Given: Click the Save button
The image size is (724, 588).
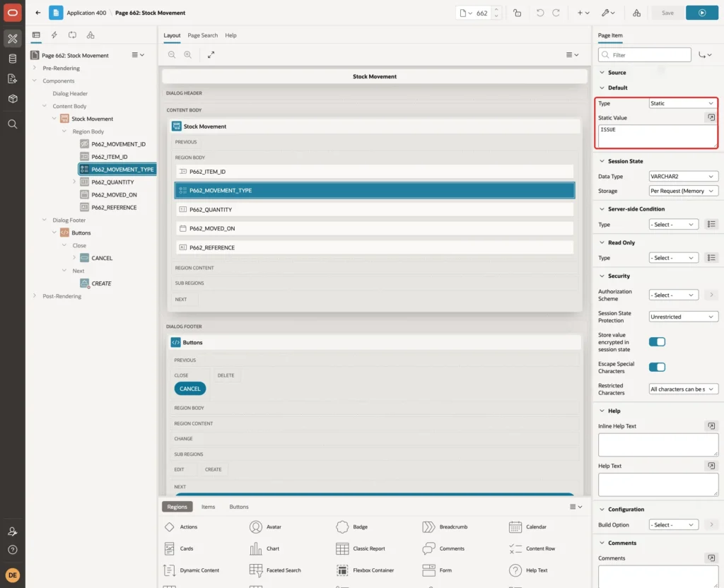Looking at the screenshot, I should [x=667, y=13].
